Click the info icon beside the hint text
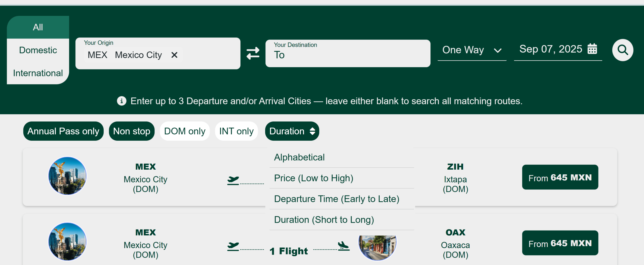 point(122,101)
